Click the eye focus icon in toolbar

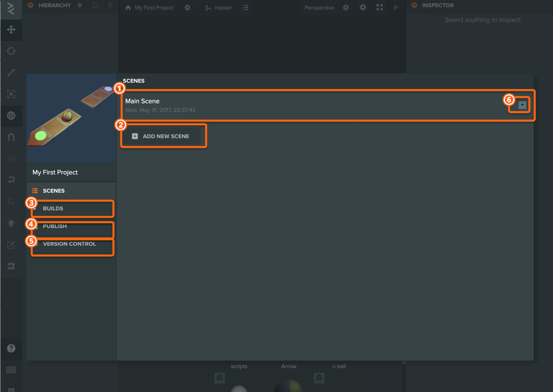(11, 159)
